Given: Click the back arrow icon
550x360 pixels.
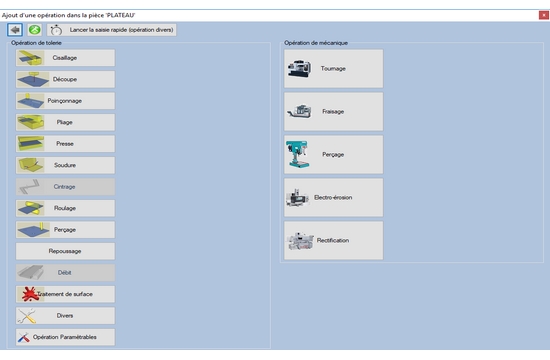Looking at the screenshot, I should [15, 30].
